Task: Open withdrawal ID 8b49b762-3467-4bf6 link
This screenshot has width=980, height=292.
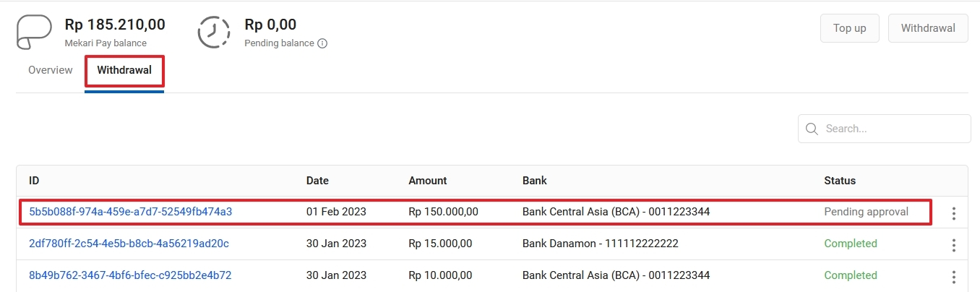Action: point(130,275)
